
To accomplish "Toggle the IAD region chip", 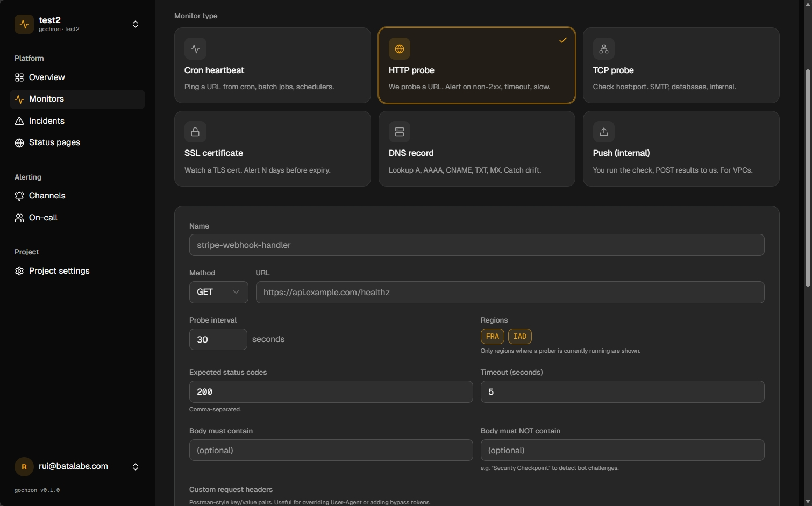I will tap(520, 337).
